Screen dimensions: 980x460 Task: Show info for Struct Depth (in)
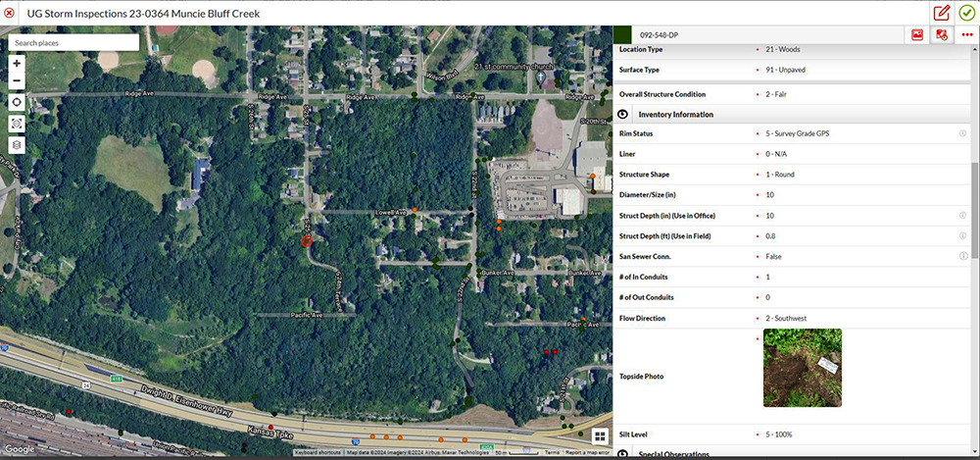pos(962,216)
